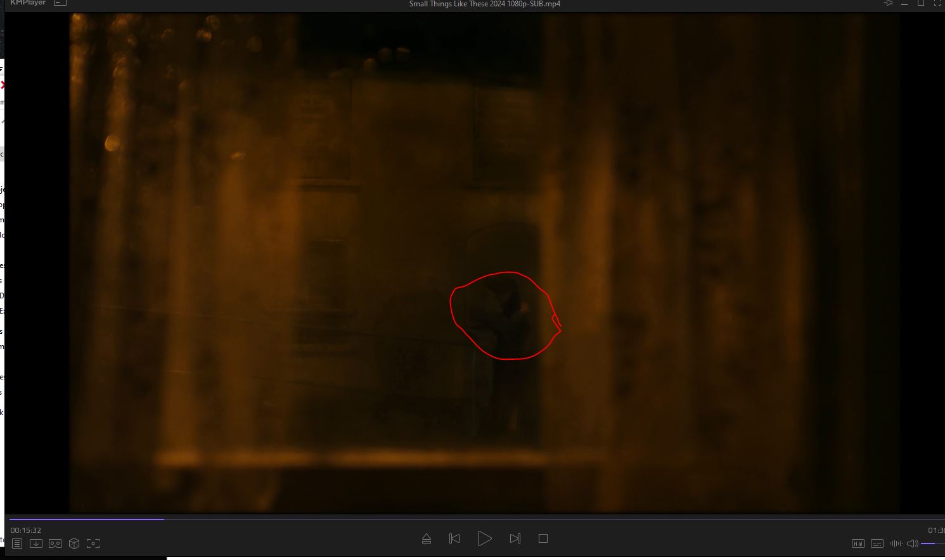Toggle the subtitles icon
Image resolution: width=945 pixels, height=560 pixels.
(x=877, y=544)
